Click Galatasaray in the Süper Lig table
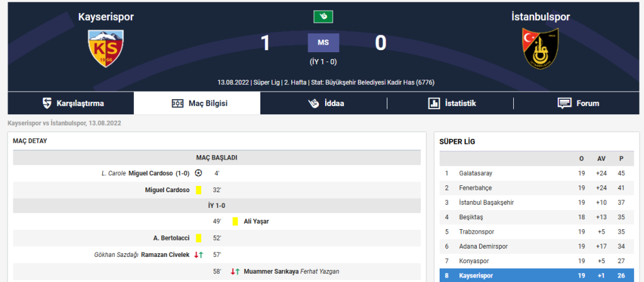The height and width of the screenshot is (282, 644). pyautogui.click(x=476, y=173)
